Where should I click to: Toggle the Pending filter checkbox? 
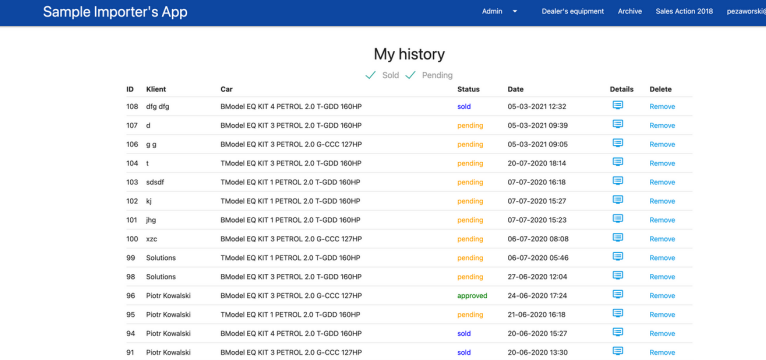pyautogui.click(x=410, y=75)
